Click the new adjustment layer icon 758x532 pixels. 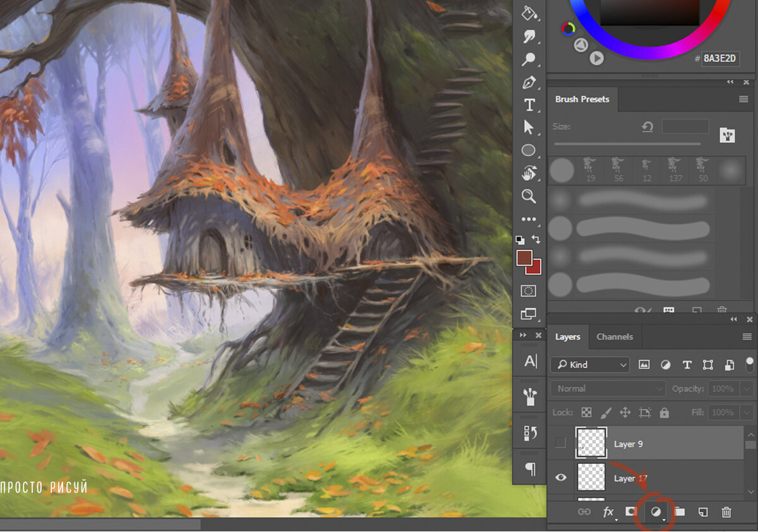pyautogui.click(x=656, y=512)
